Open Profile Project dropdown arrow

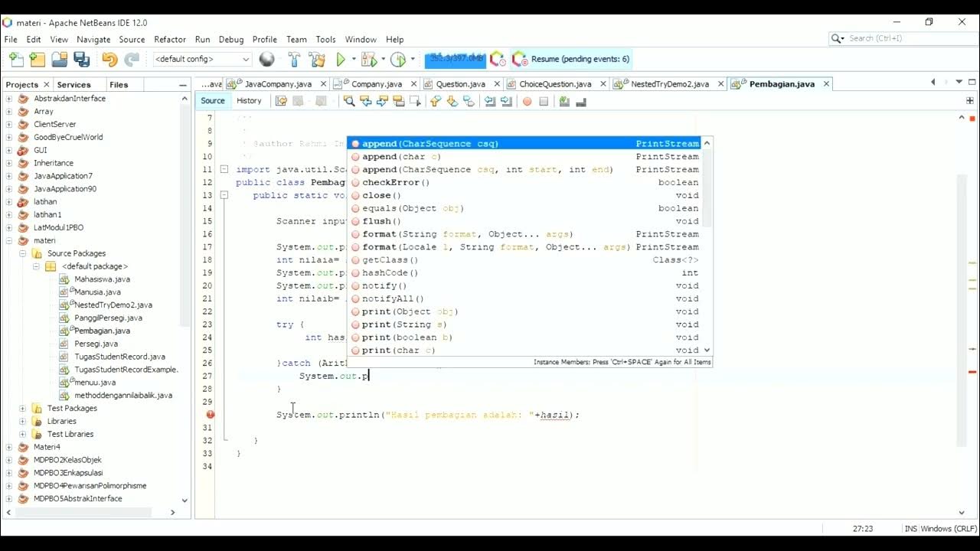pyautogui.click(x=412, y=59)
